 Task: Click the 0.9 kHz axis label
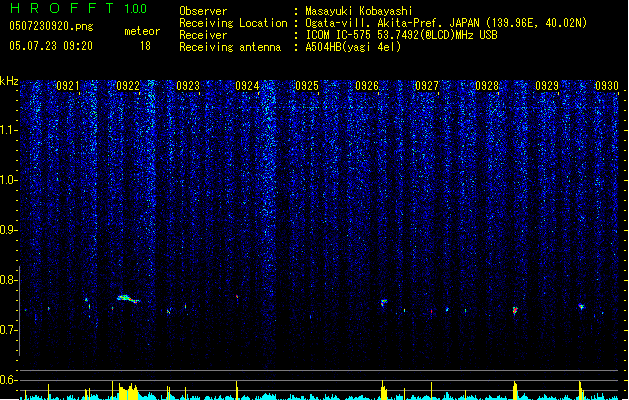click(x=9, y=230)
